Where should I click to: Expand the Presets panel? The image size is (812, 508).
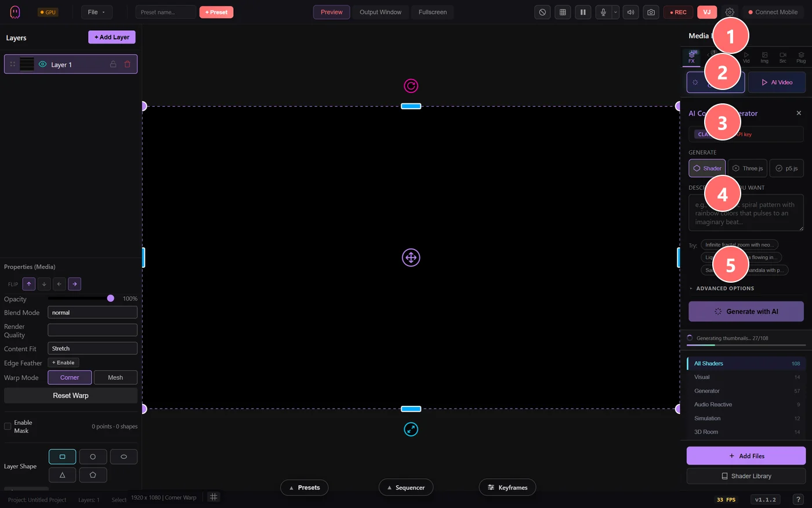304,488
